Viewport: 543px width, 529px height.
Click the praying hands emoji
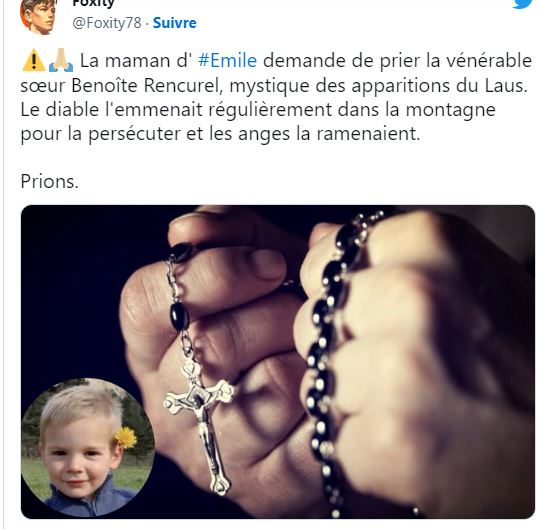pos(61,60)
